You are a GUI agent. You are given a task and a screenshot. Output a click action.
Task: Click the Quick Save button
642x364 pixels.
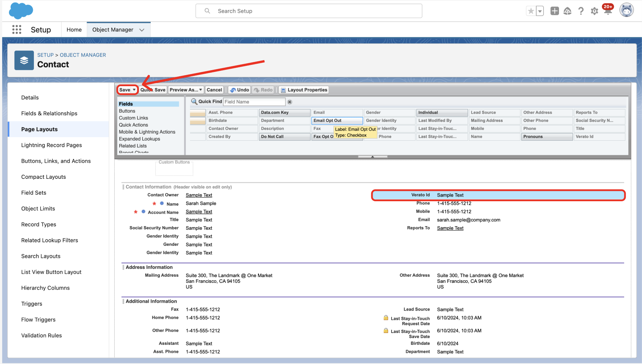(x=153, y=90)
